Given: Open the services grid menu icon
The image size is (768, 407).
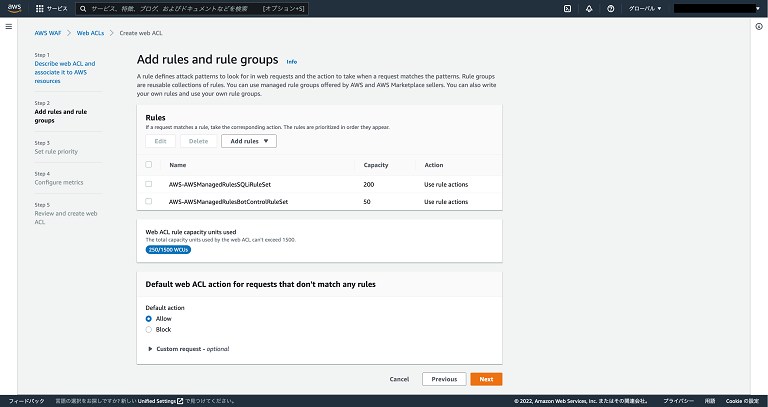Looking at the screenshot, I should (x=40, y=8).
